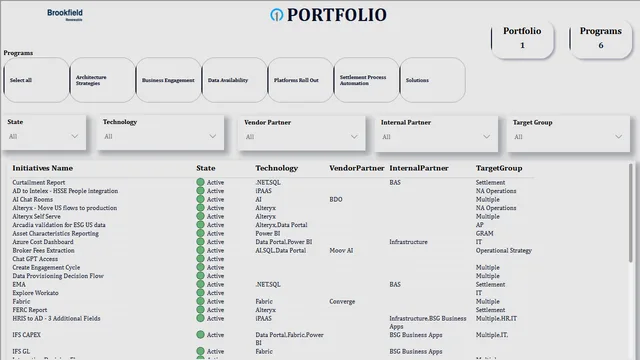This screenshot has height=360, width=640.
Task: Click Infrastructure partner for Azure Cost Dashboard
Action: 409,242
